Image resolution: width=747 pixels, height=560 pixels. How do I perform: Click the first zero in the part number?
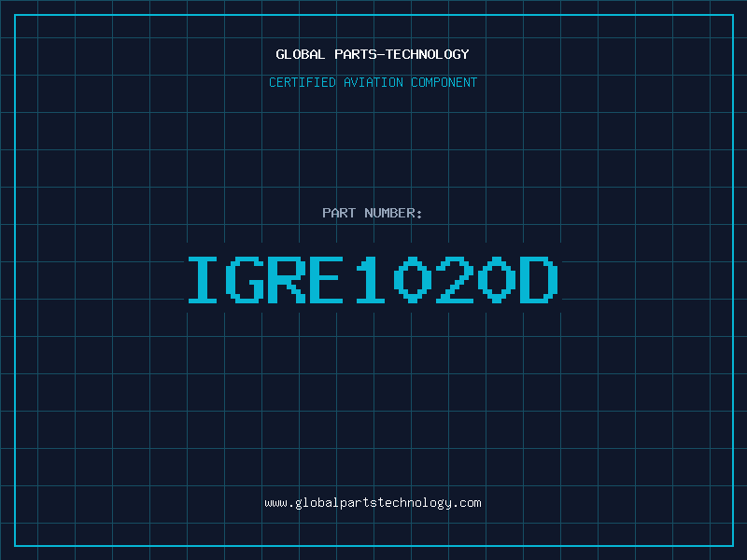tap(413, 280)
